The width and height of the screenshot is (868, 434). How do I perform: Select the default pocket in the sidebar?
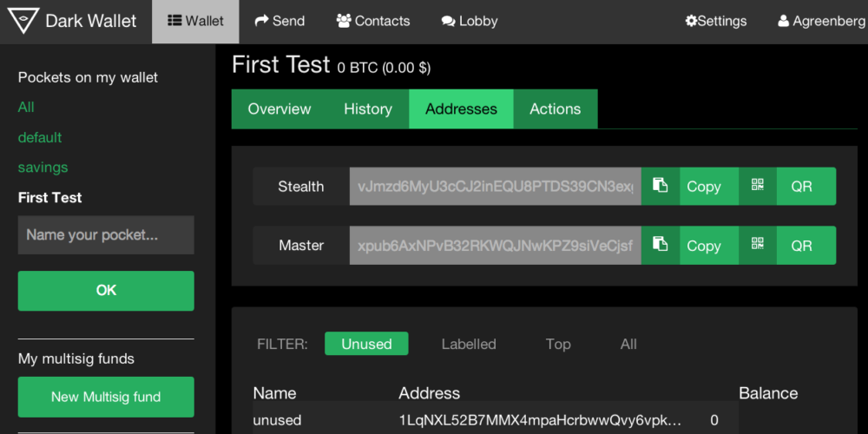coord(40,137)
